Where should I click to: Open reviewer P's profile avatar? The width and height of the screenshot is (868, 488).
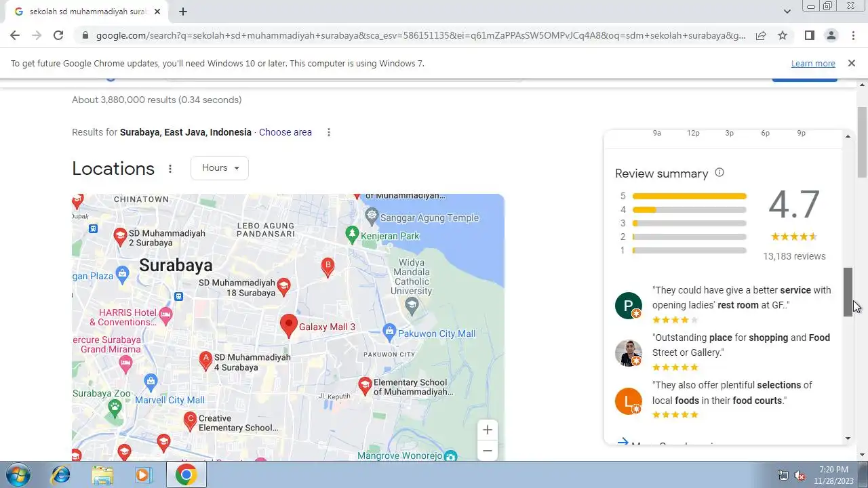[x=628, y=306]
